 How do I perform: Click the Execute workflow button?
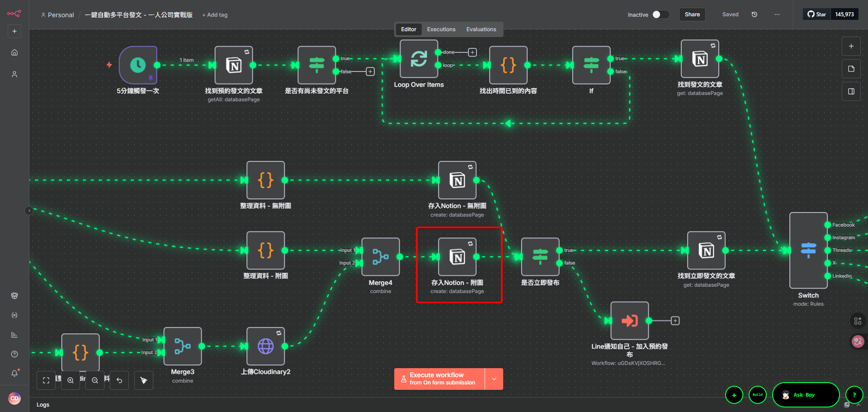(439, 379)
